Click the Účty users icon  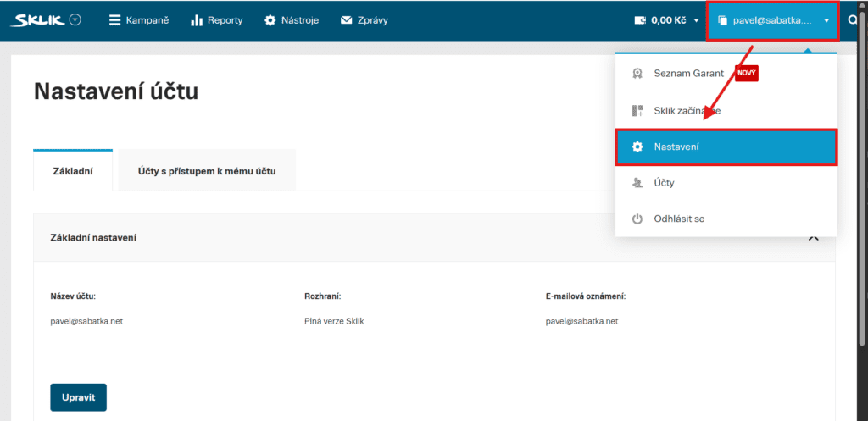pyautogui.click(x=637, y=183)
